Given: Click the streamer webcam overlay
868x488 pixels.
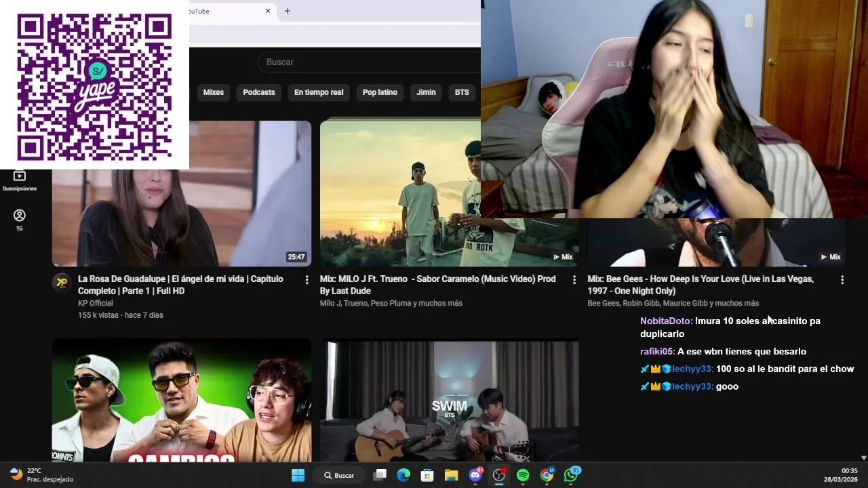Looking at the screenshot, I should [674, 109].
